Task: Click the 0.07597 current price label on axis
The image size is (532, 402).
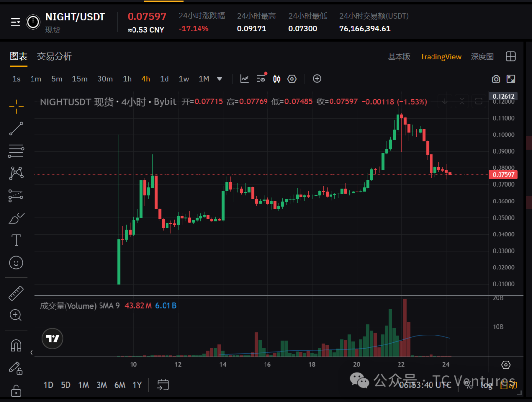Action: 503,175
